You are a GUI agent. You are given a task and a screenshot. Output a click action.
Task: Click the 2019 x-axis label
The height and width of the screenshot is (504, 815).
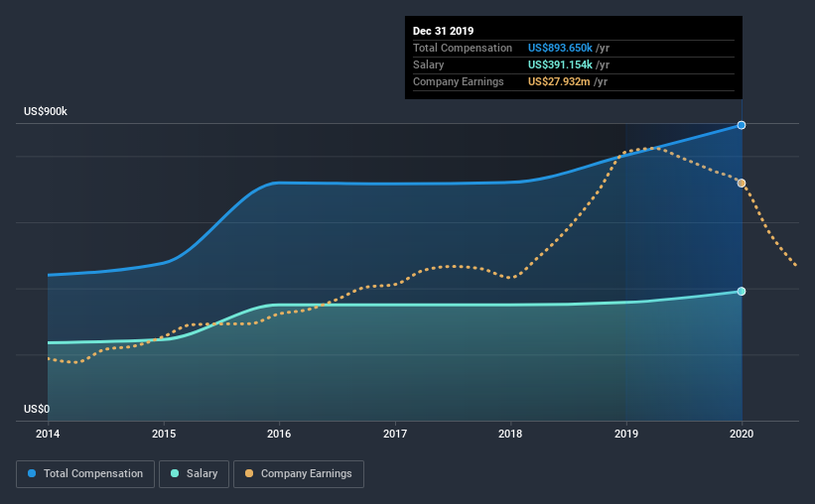[626, 434]
